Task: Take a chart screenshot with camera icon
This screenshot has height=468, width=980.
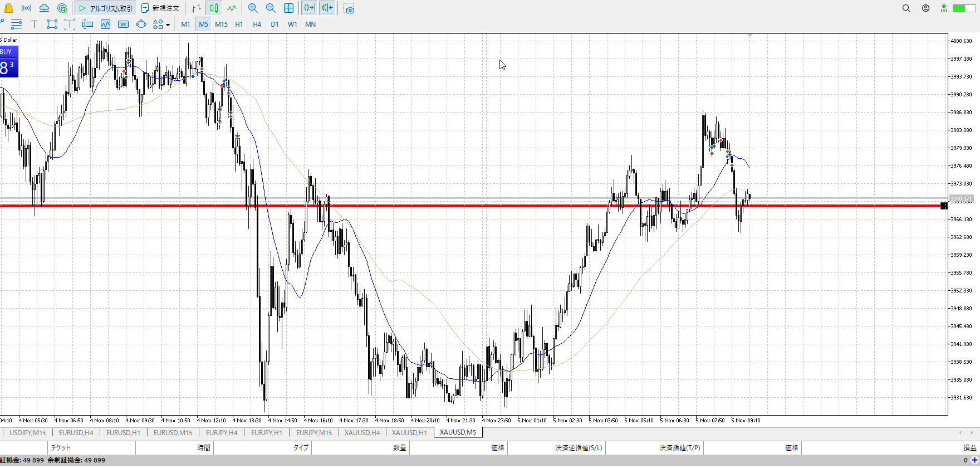Action: (x=349, y=8)
